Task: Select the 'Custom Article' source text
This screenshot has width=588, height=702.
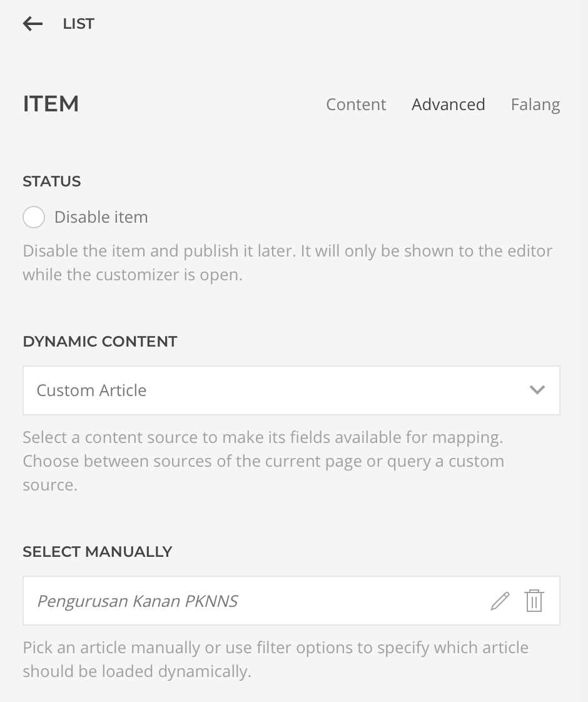Action: 91,390
